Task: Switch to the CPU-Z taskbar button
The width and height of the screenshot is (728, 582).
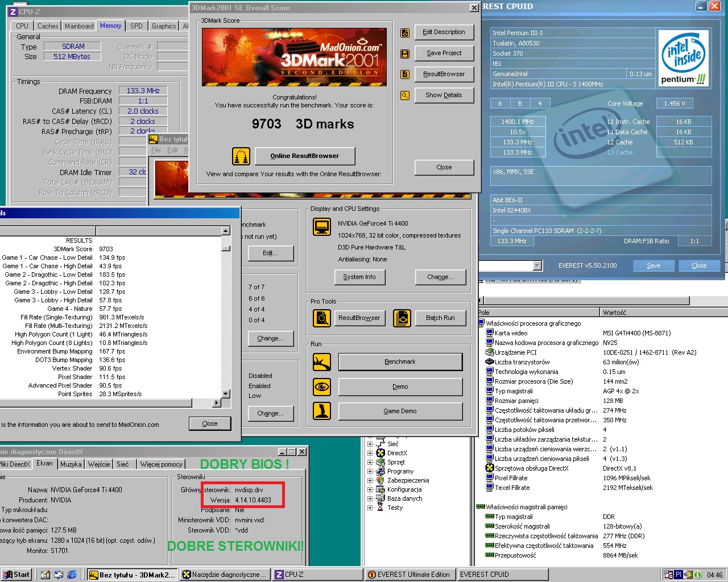Action: click(x=317, y=575)
